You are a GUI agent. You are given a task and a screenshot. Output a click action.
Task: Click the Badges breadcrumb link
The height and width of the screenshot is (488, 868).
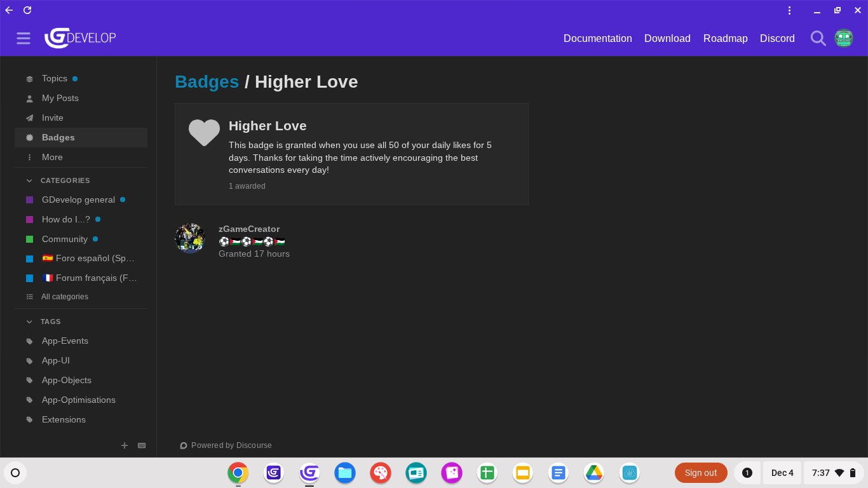[x=207, y=82]
